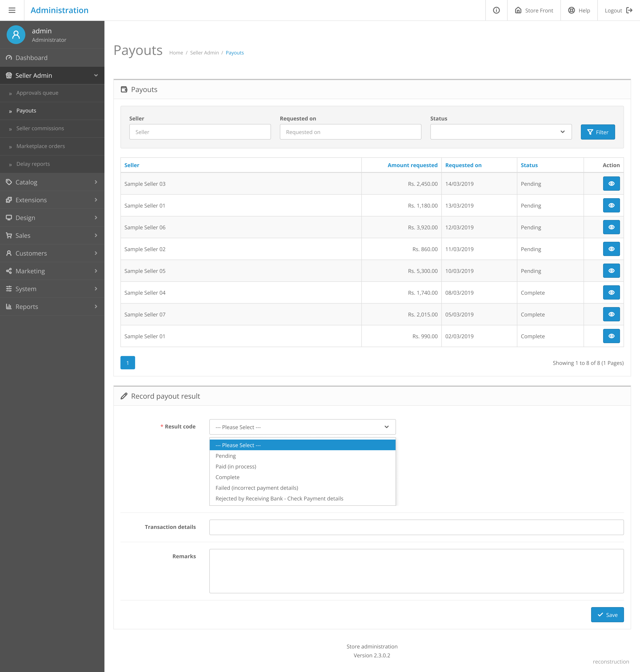Open Marketplace orders submenu item

tap(52, 146)
